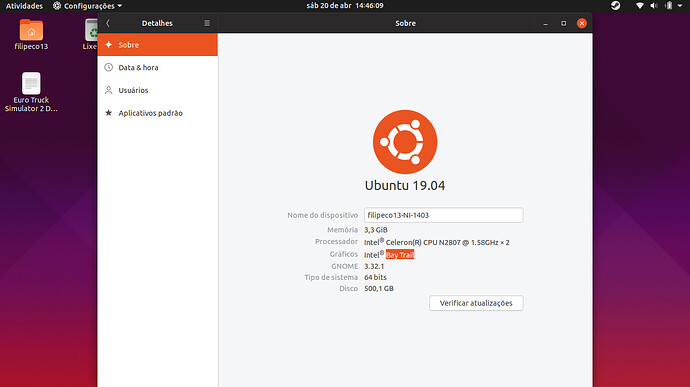Open the hamburger menu in Detalhes header
Viewport: 690px width, 387px height.
[207, 23]
